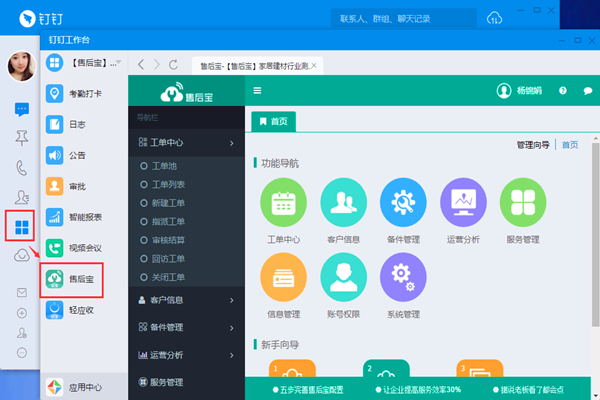Click the vertical scrollbar of the page
Screen dimensions: 600x400
pyautogui.click(x=595, y=234)
